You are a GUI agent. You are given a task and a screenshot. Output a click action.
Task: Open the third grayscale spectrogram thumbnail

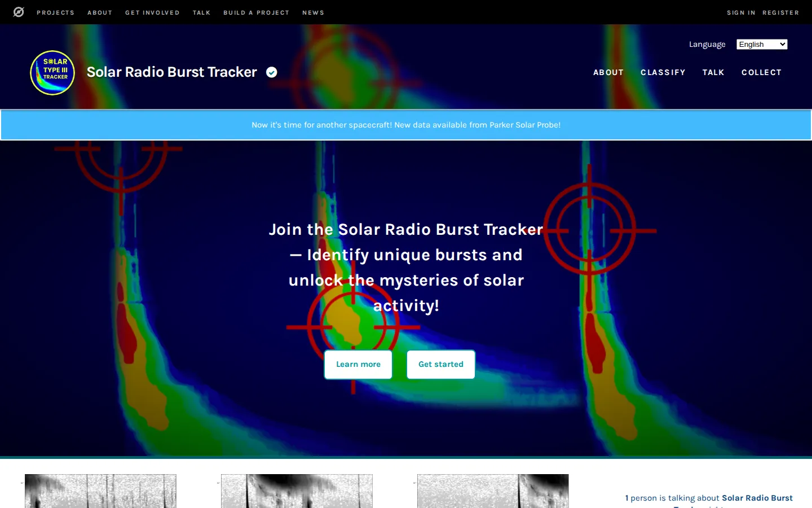point(493,491)
